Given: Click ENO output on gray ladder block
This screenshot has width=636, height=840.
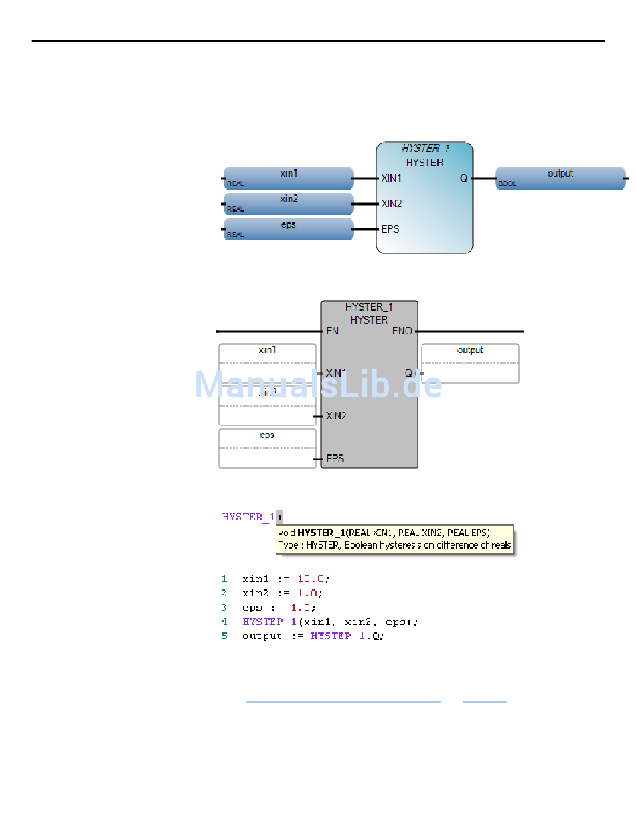Looking at the screenshot, I should click(x=402, y=331).
